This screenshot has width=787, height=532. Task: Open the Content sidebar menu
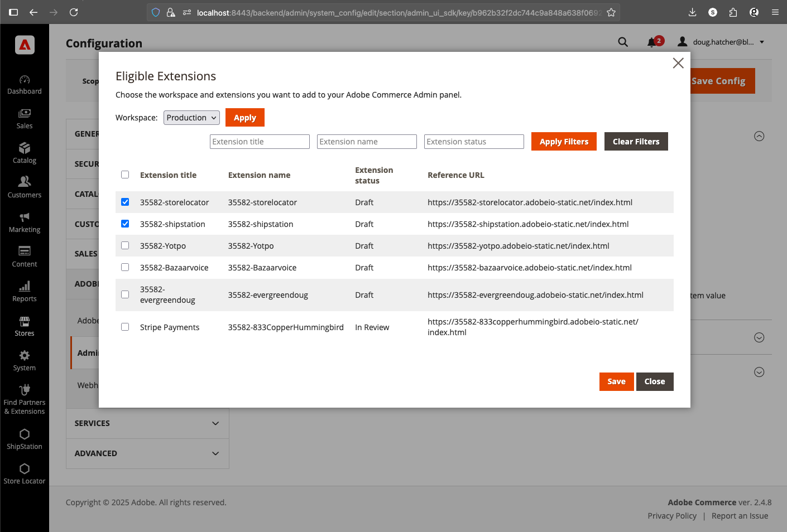25,258
